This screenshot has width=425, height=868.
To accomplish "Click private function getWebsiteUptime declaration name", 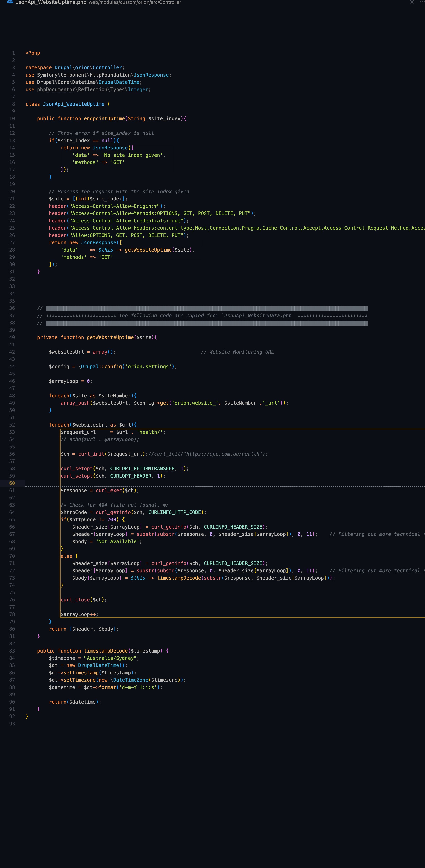I will coord(110,337).
